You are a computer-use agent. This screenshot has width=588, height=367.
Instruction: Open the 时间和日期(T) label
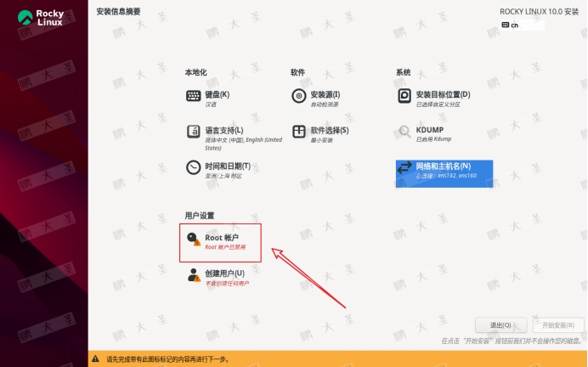pyautogui.click(x=227, y=165)
